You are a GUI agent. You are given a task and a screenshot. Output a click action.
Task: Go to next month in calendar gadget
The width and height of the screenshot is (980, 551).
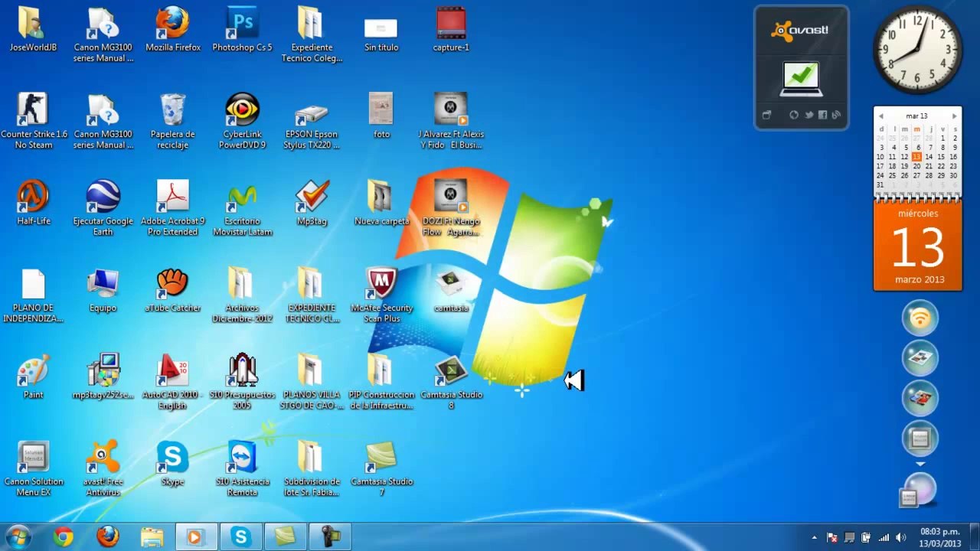(x=954, y=116)
